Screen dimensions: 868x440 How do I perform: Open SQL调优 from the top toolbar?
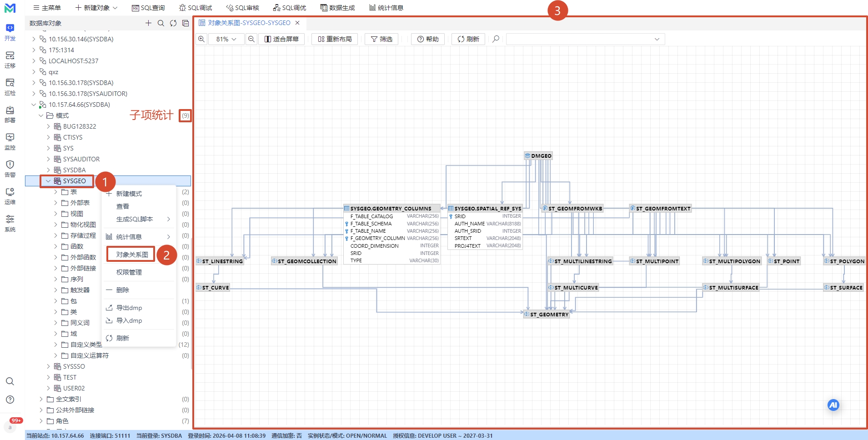pos(290,8)
